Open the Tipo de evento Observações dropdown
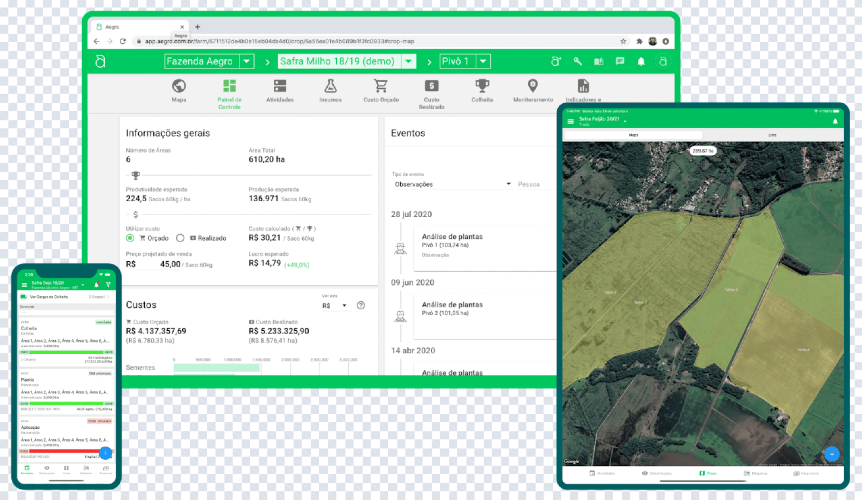The width and height of the screenshot is (862, 500). pos(452,184)
